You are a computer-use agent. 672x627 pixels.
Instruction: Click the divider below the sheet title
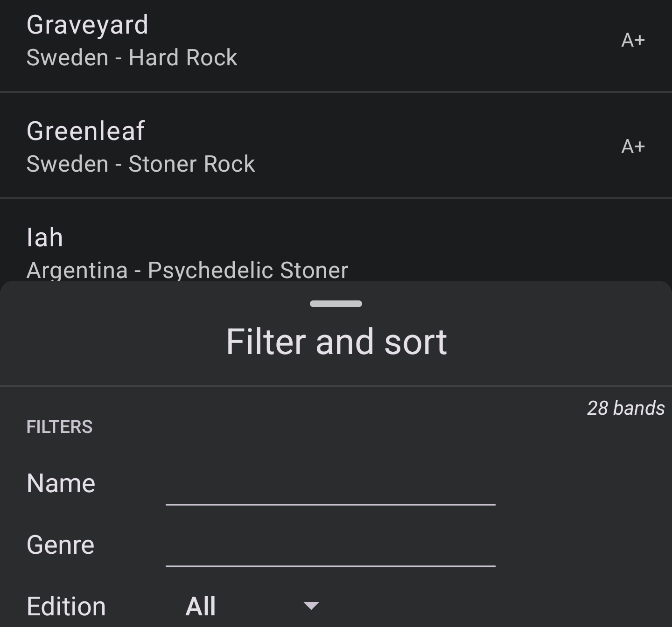[336, 386]
